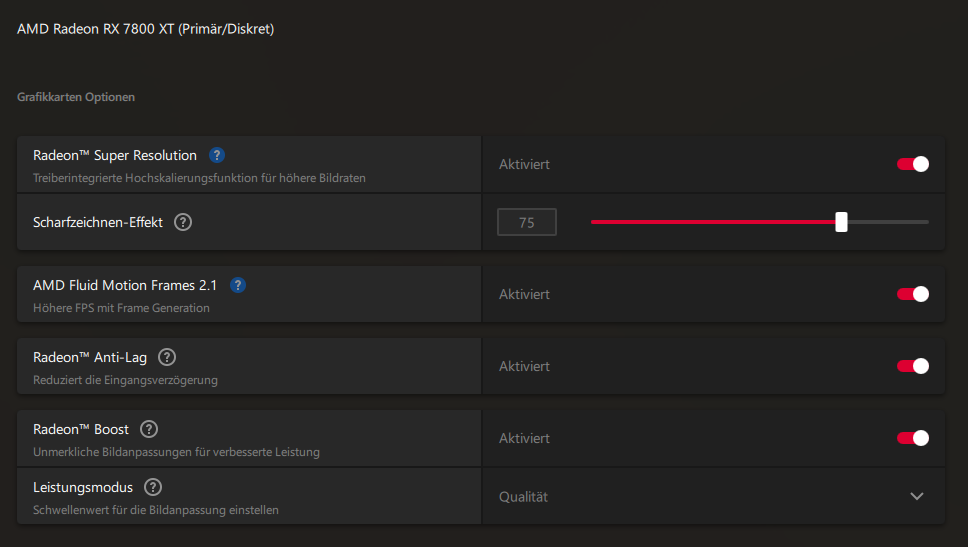Show the Radeon Anti-Lag help tooltip icon
This screenshot has height=547, width=968.
167,357
